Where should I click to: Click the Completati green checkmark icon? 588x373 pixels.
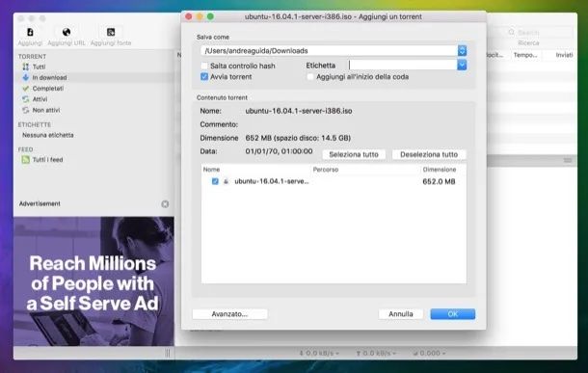pos(25,89)
